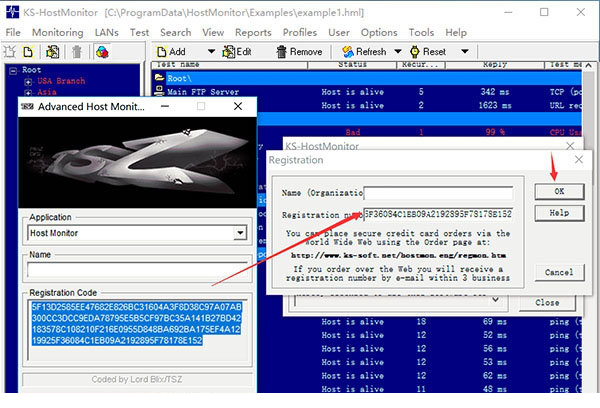Click the Remove test button

pyautogui.click(x=299, y=52)
